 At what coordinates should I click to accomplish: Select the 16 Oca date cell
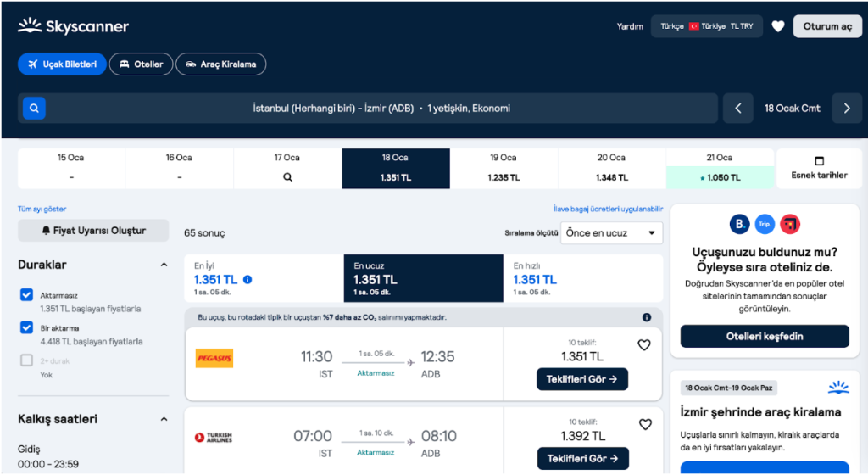(180, 168)
